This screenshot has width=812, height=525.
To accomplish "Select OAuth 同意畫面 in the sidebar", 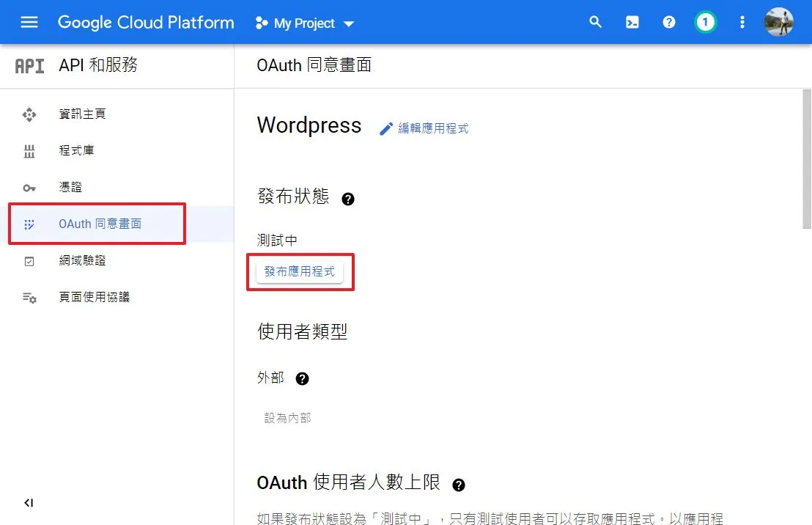I will (117, 224).
